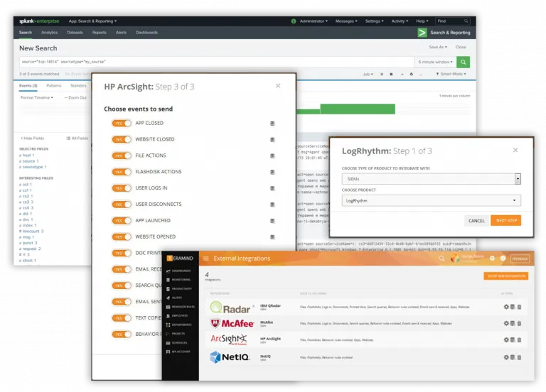Click CANCEL in the LogRhythm dialog
This screenshot has height=392, width=546.
[476, 221]
